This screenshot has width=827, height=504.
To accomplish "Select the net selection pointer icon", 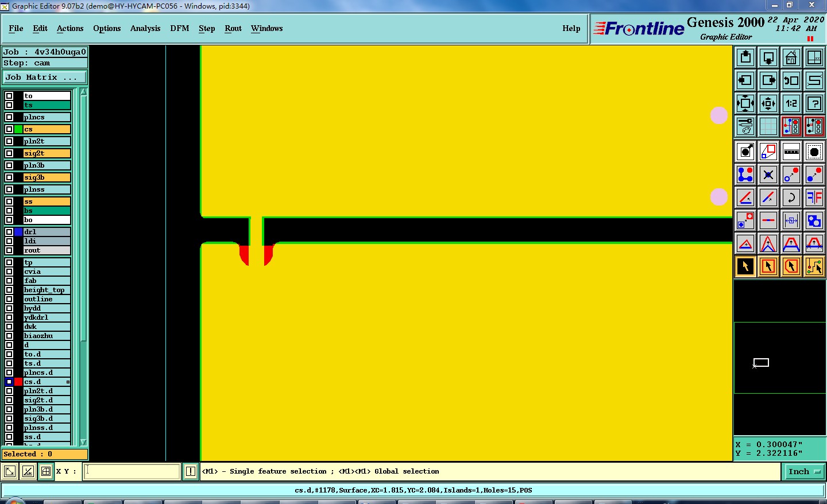I will 814,266.
